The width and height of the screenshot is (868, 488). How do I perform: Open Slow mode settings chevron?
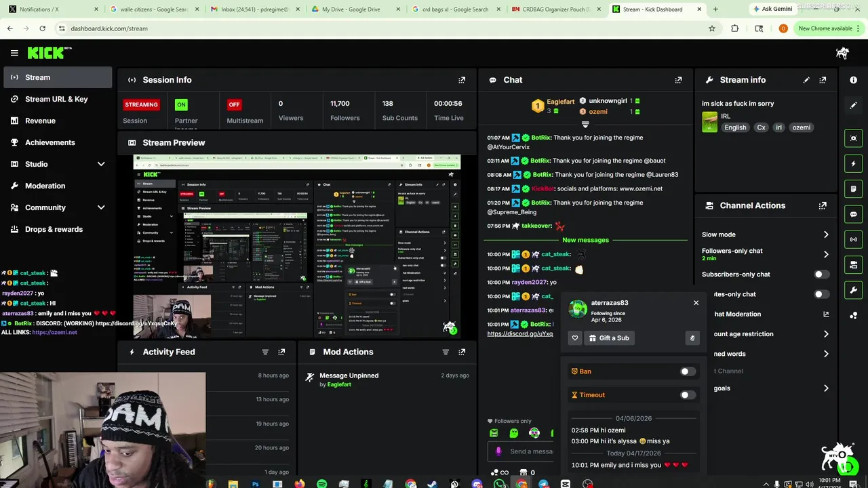click(x=826, y=235)
